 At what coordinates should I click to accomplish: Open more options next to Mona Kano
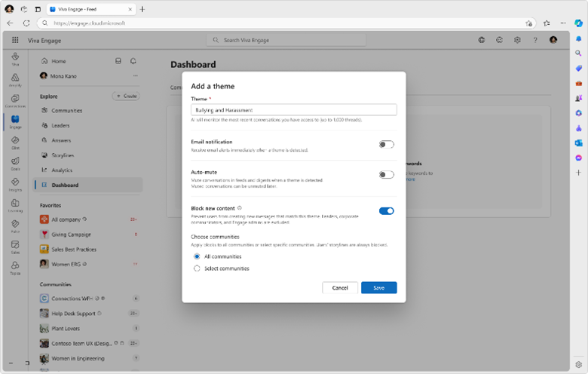[x=136, y=75]
